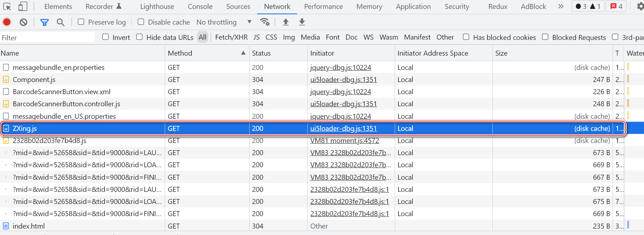The image size is (644, 235).
Task: Click messagebundle_en_US.properties file icon
Action: 6,116
